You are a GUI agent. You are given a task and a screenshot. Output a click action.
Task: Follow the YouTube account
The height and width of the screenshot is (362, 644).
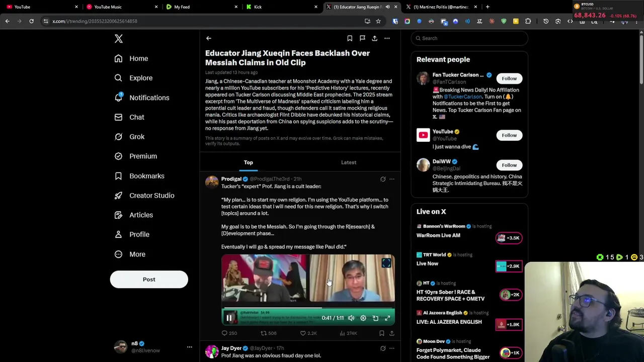[509, 135]
